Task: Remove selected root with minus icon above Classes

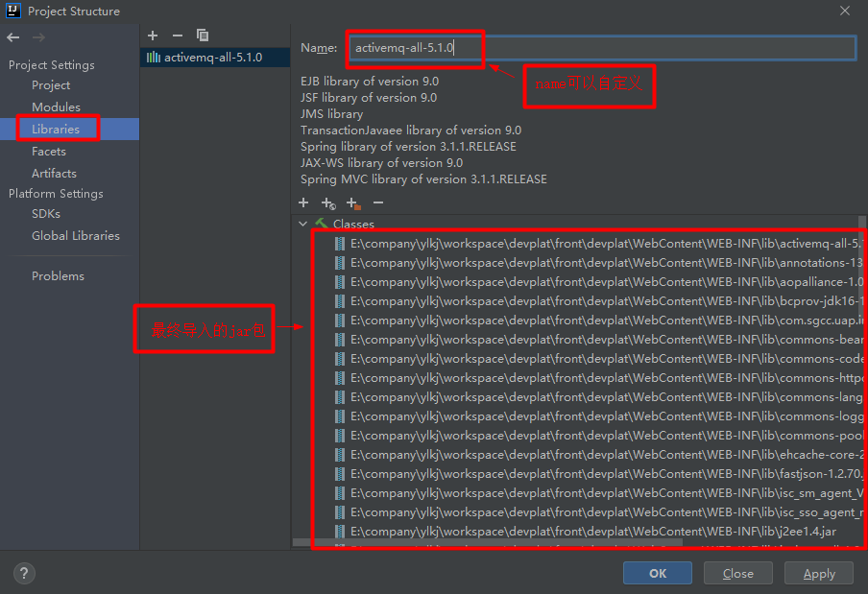Action: [378, 203]
